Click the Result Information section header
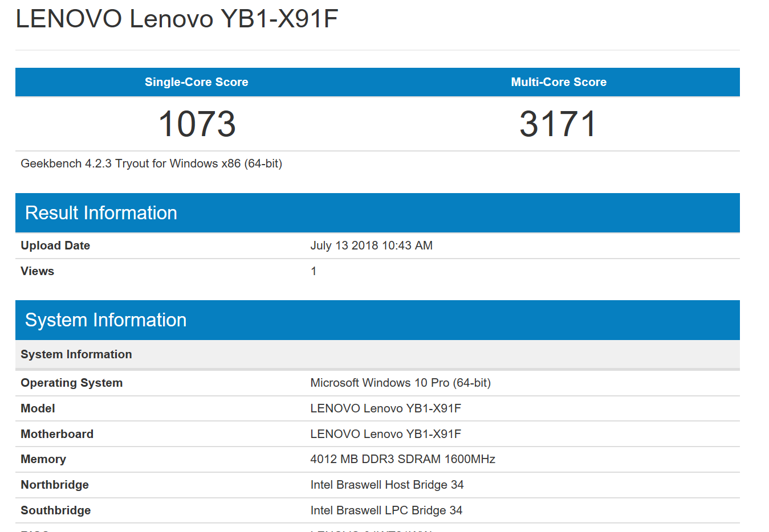 [377, 212]
